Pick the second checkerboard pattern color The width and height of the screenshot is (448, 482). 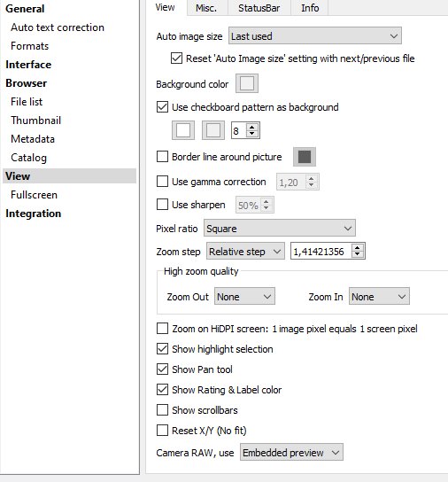213,130
